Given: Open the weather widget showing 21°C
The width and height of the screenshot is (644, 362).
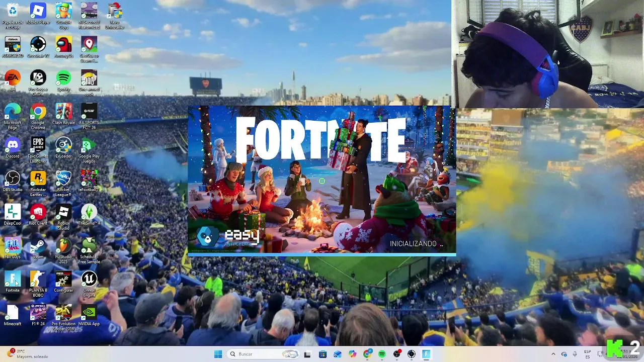Looking at the screenshot, I should click(28, 354).
